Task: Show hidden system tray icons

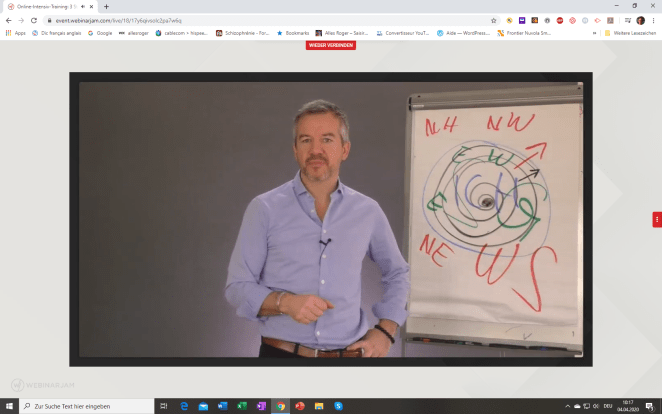Action: coord(568,406)
